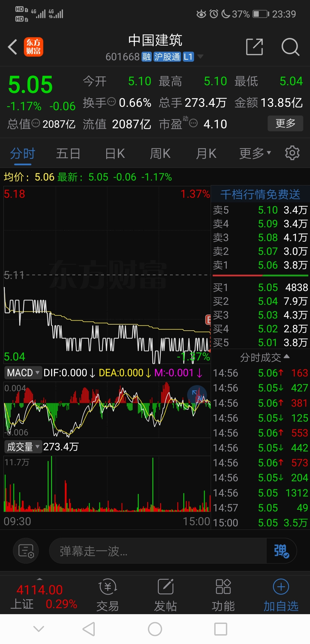
Task: Tap 14:57 trade row volume 49
Action: (x=260, y=508)
